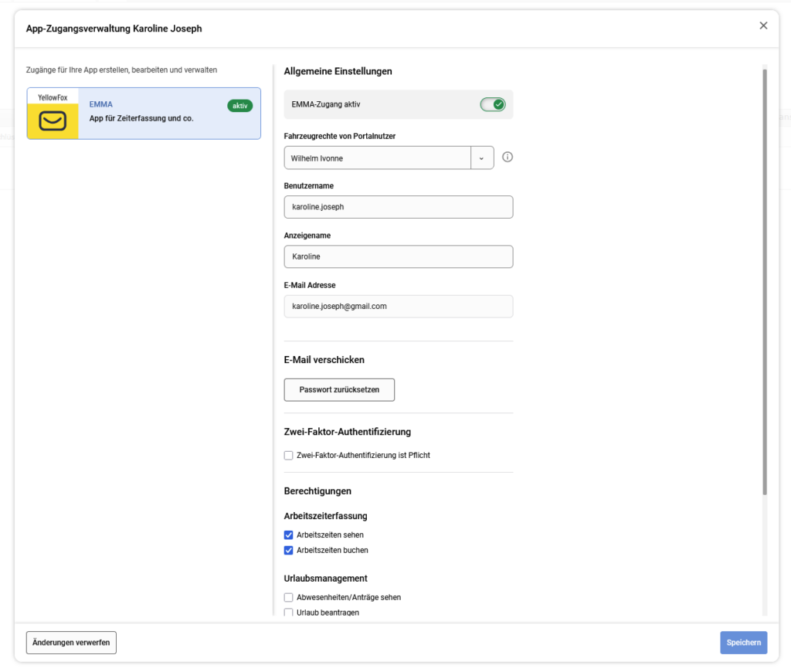This screenshot has width=791, height=672.
Task: Open the Wilhelm Ivonne combo box
Action: click(x=377, y=158)
